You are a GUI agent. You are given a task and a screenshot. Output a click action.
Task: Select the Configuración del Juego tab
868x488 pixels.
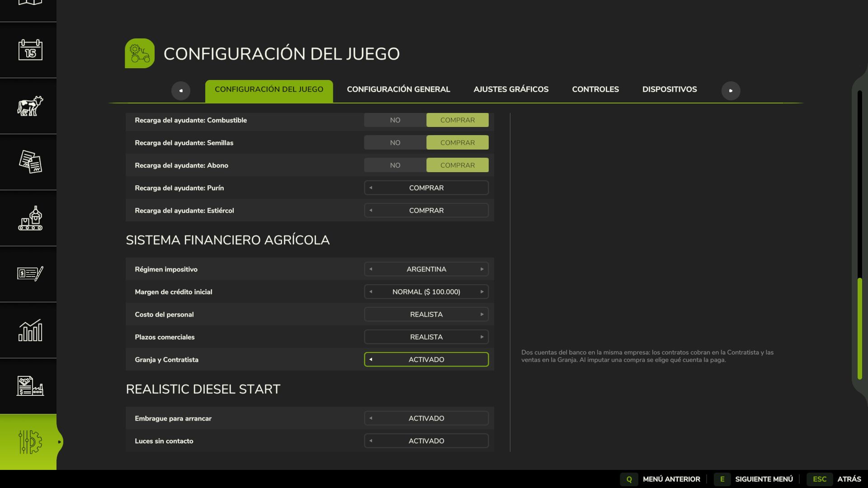[x=269, y=91]
